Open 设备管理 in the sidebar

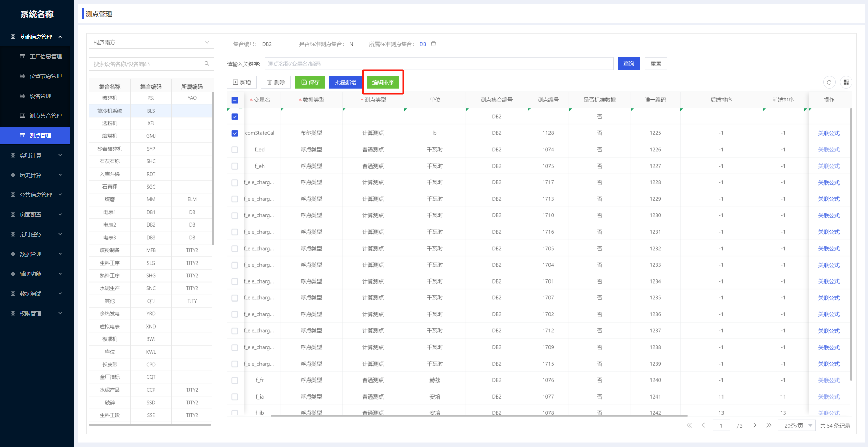point(35,96)
